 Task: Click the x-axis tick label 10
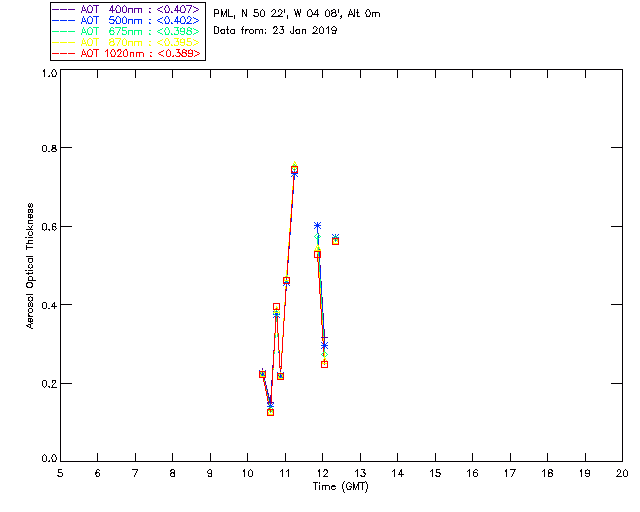[x=247, y=473]
